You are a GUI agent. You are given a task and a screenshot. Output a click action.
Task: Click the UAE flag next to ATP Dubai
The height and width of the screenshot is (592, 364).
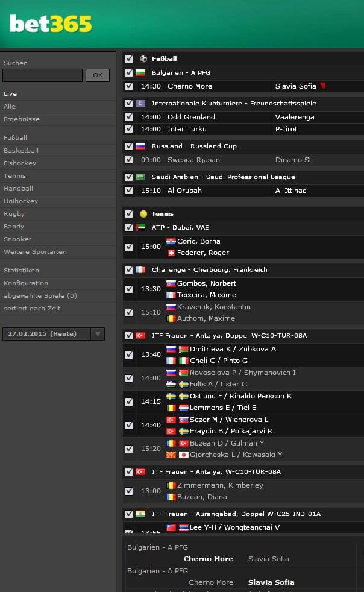pyautogui.click(x=140, y=227)
